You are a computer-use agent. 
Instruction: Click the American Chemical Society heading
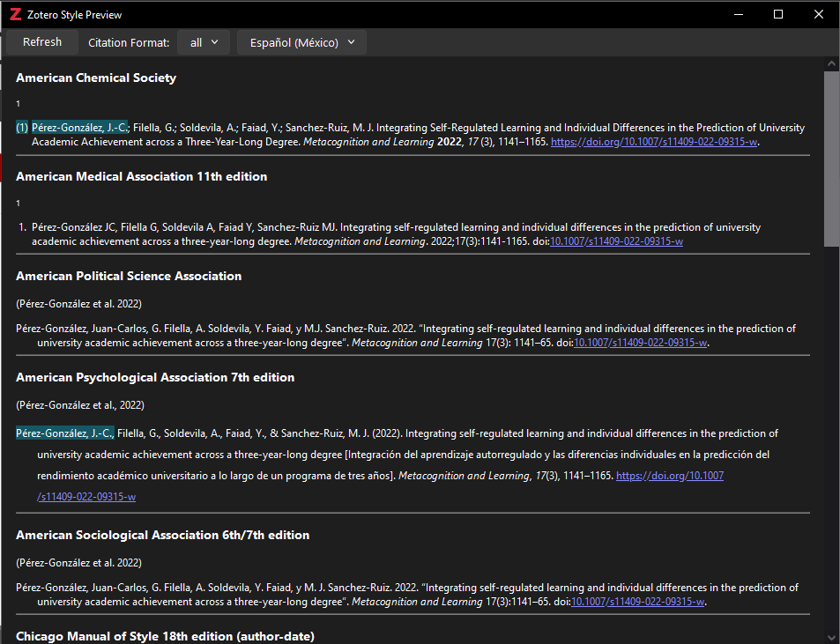coord(96,78)
